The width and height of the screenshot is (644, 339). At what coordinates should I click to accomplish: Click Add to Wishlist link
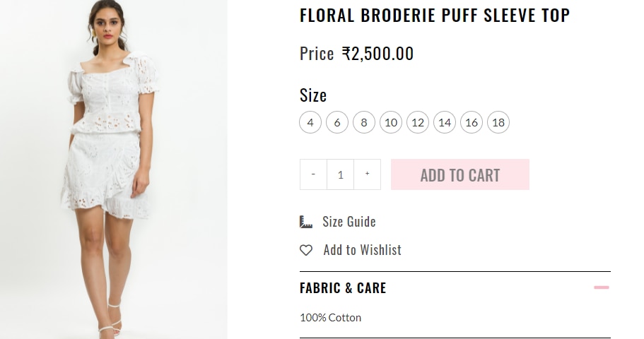362,250
